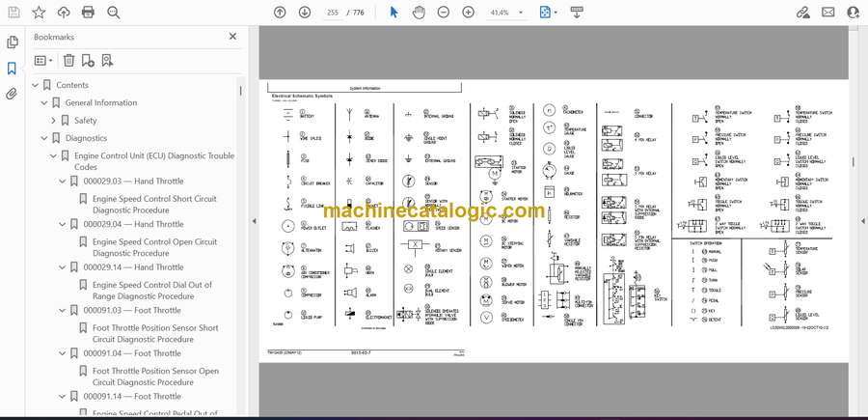
Task: Activate the Selection arrow tool
Action: coord(393,13)
